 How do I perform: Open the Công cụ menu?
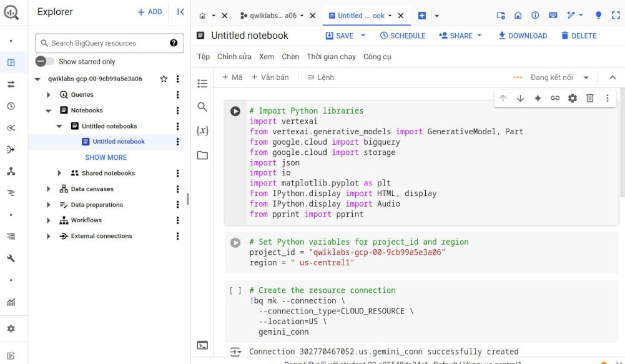click(x=377, y=57)
